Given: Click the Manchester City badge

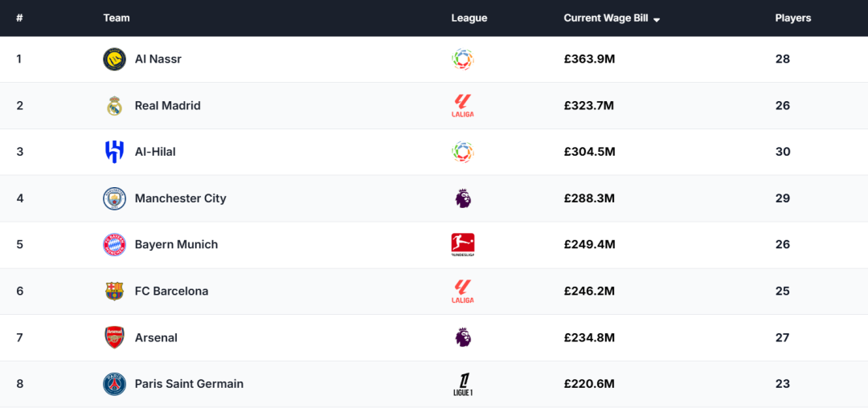Looking at the screenshot, I should 115,198.
